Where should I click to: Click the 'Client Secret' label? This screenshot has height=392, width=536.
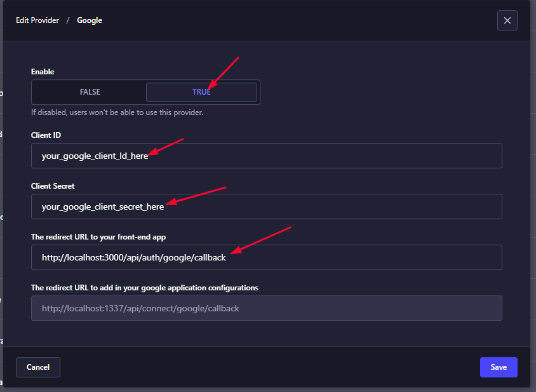coord(53,186)
